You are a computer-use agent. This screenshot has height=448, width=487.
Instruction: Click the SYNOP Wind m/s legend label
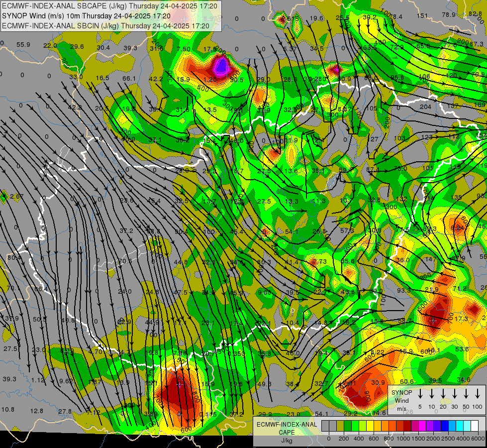pyautogui.click(x=401, y=400)
